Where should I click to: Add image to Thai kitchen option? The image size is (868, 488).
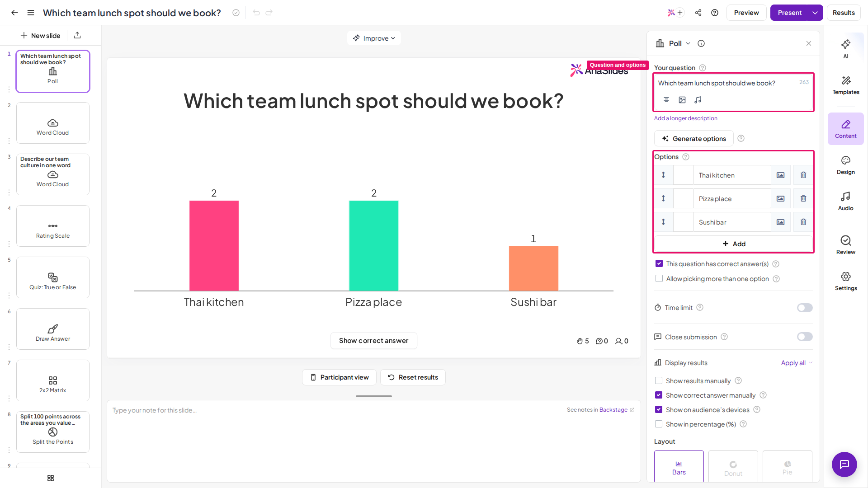[x=780, y=175]
